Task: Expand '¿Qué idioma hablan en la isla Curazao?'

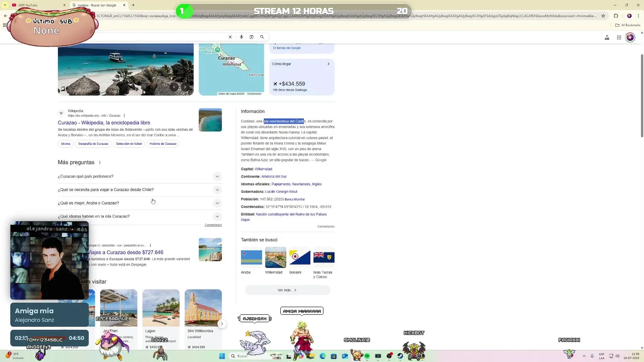Action: (x=139, y=216)
